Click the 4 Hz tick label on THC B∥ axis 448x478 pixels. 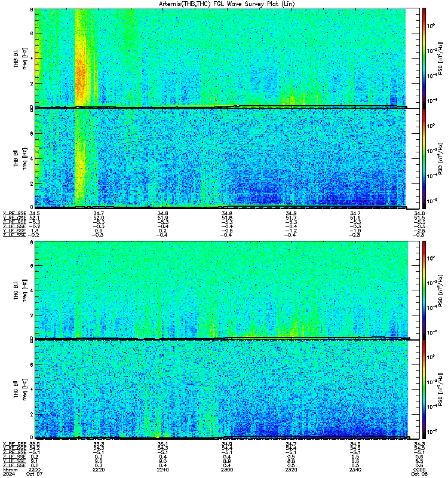(x=32, y=390)
